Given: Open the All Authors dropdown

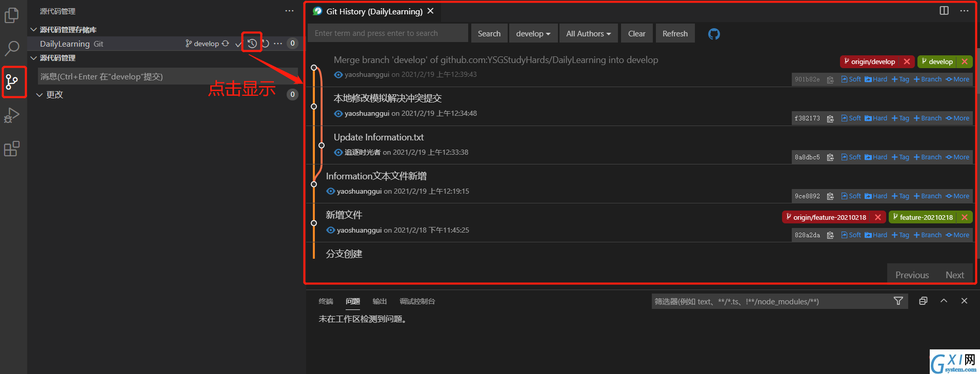Looking at the screenshot, I should click(588, 33).
